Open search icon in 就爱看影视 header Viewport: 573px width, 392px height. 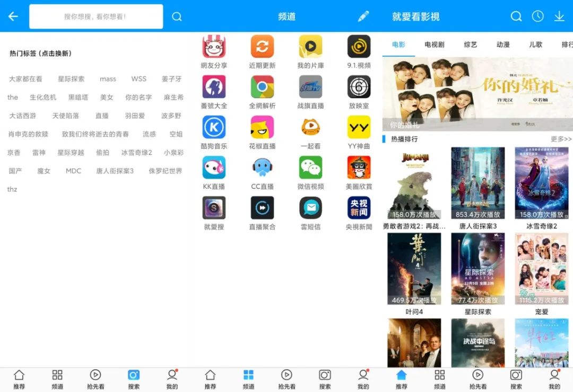516,16
